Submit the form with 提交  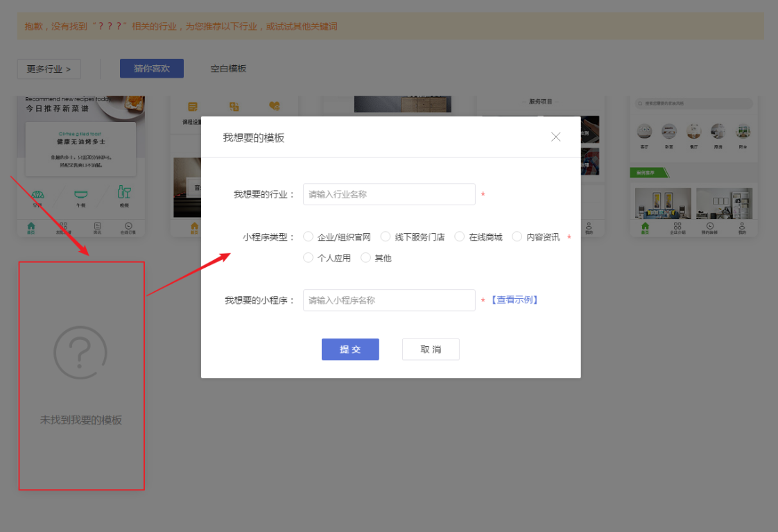(350, 350)
